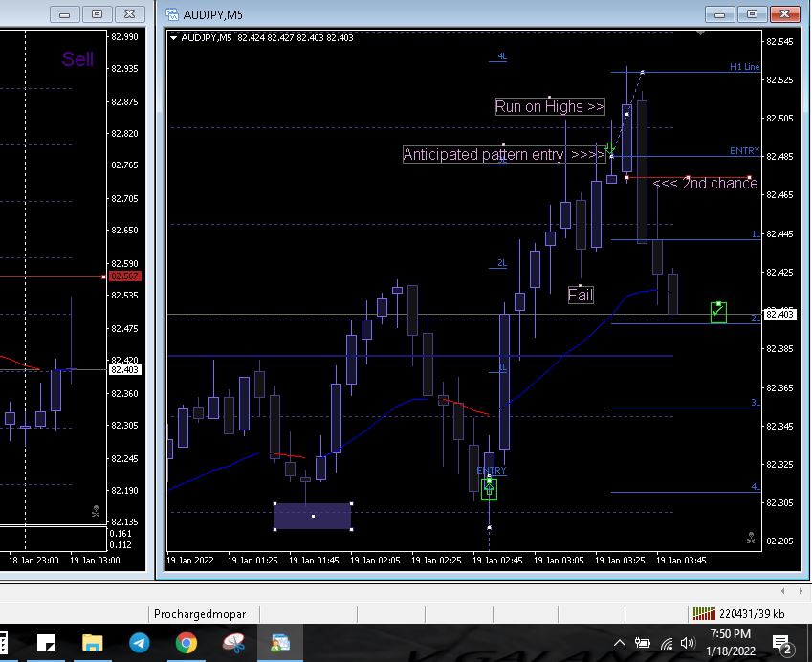This screenshot has height=662, width=812.
Task: Minimize the left Sell chart window
Action: [65, 14]
